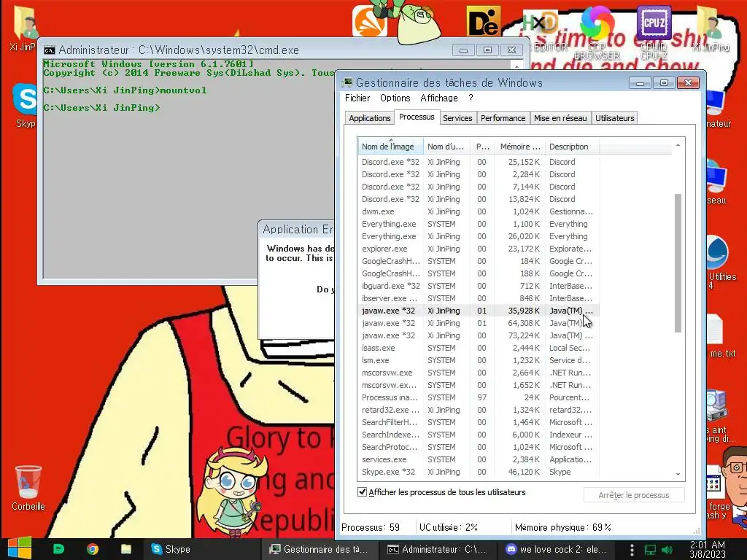747x560 pixels.
Task: Open the Options menu
Action: pyautogui.click(x=395, y=98)
